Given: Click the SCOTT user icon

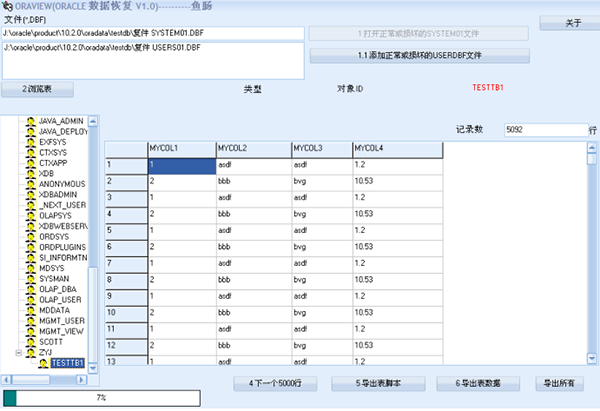Looking at the screenshot, I should coord(31,342).
